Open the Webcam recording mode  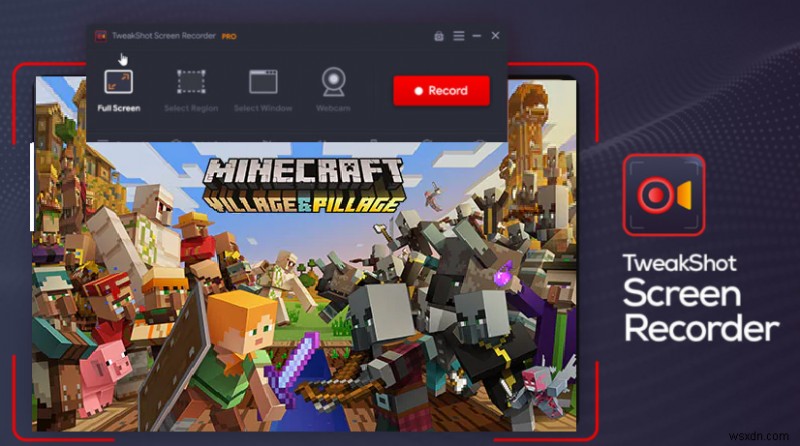click(333, 90)
